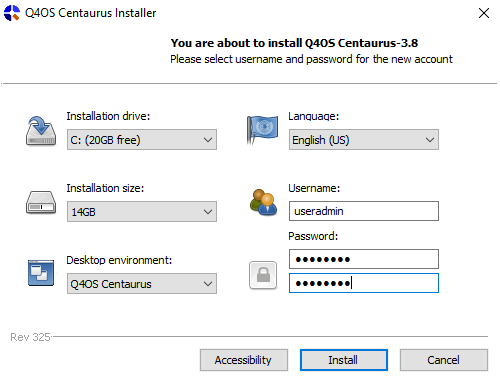Open the Accessibility options
Viewport: 500px width, 383px height.
click(x=244, y=360)
